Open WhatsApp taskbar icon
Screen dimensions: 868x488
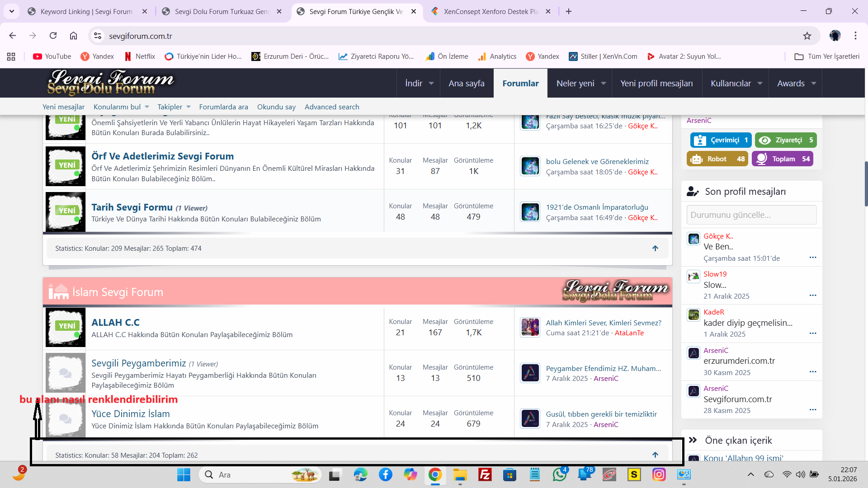(x=559, y=474)
